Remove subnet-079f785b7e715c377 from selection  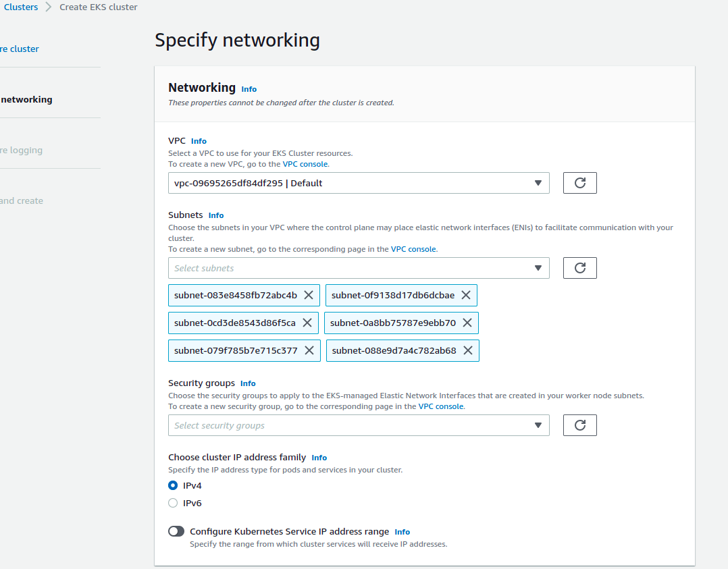(x=309, y=350)
